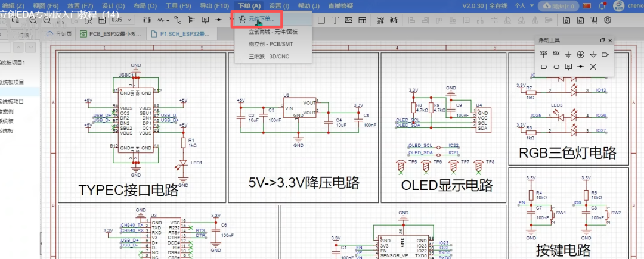Close the floating tools panel

click(610, 40)
